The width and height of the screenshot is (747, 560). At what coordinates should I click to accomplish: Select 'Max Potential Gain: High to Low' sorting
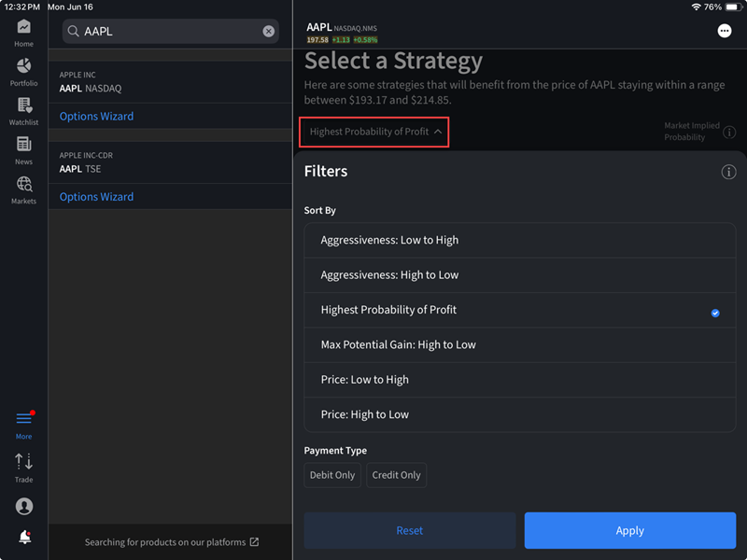click(x=519, y=344)
